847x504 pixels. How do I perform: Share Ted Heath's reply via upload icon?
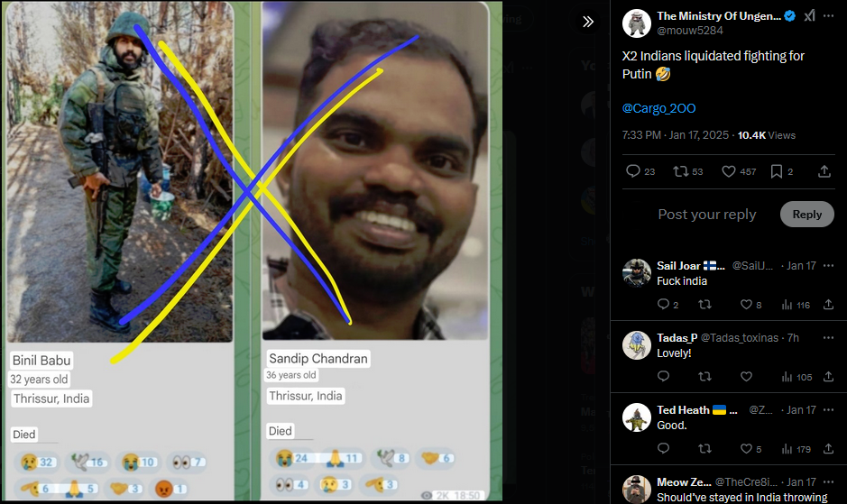(829, 448)
